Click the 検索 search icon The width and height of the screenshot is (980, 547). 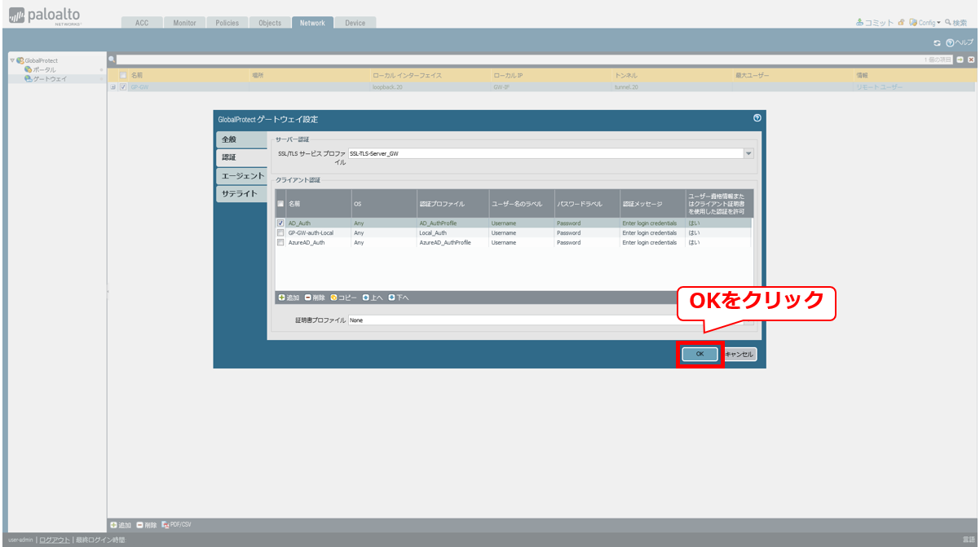pyautogui.click(x=956, y=23)
